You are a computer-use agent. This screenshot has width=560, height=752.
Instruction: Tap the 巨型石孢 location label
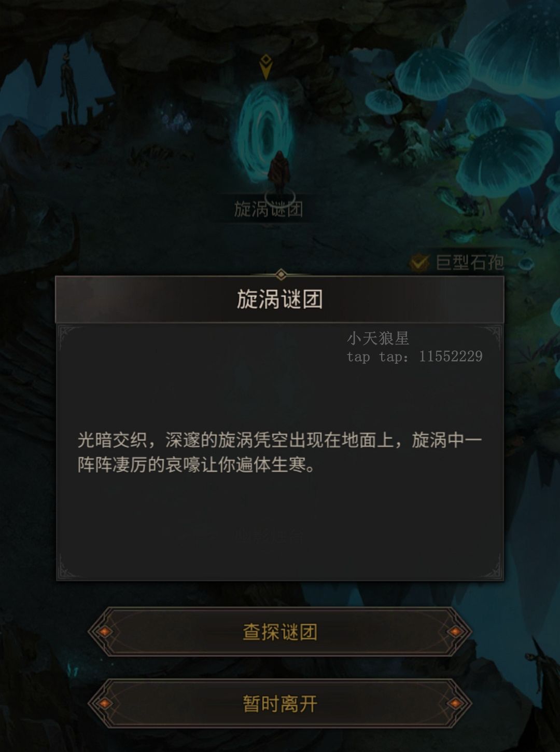tap(469, 263)
